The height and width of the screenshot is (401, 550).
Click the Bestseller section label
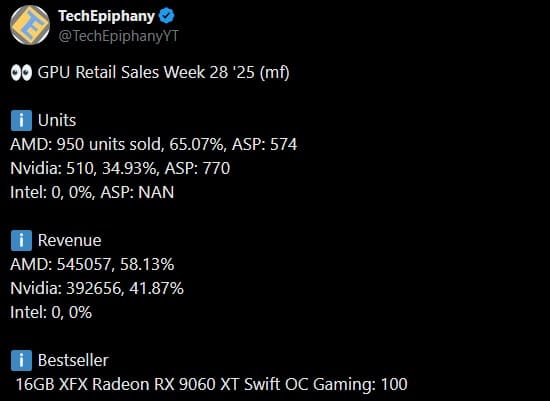[x=73, y=360]
